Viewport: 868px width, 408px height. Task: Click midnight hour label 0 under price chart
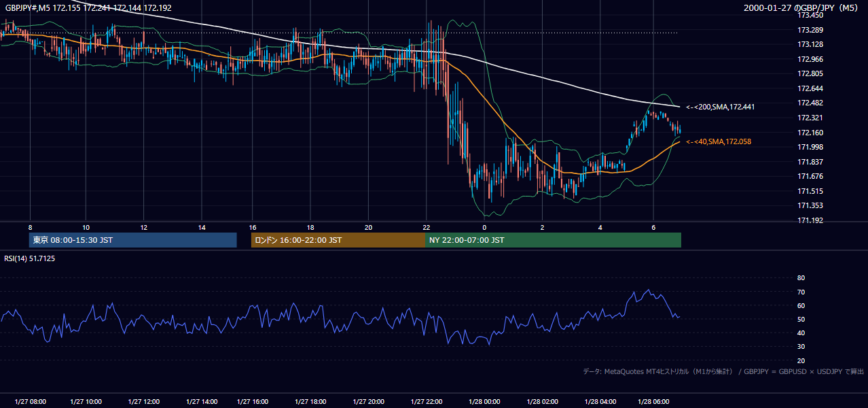click(x=484, y=227)
